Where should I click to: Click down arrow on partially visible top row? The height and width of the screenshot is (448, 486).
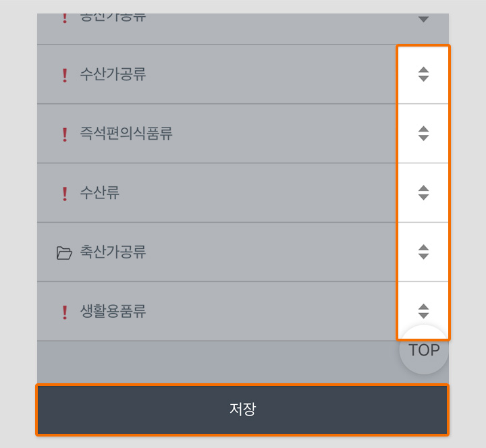pos(423,19)
